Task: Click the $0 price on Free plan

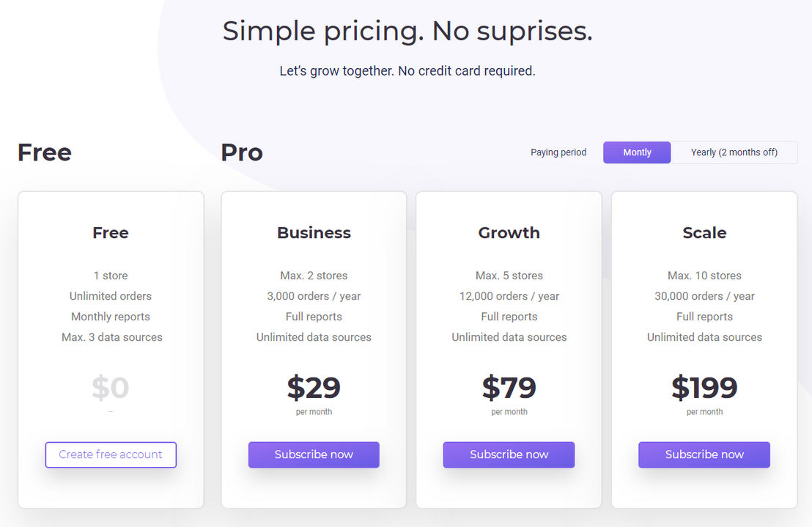Action: (x=111, y=388)
